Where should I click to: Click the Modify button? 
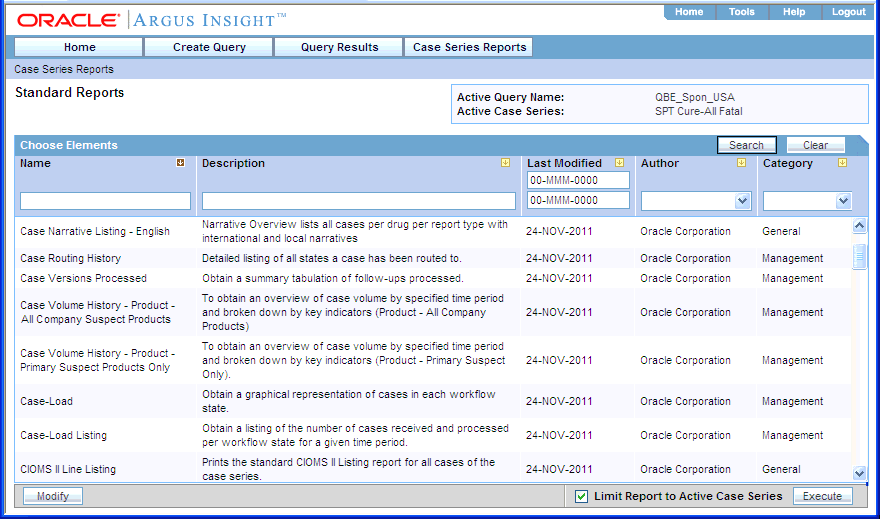(x=53, y=496)
